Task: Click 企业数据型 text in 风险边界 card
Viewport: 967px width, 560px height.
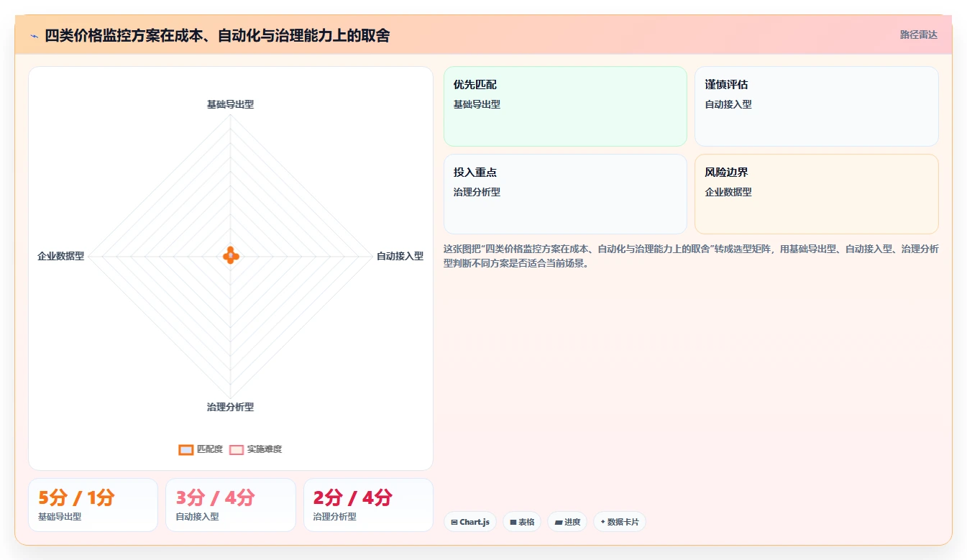Action: tap(728, 192)
